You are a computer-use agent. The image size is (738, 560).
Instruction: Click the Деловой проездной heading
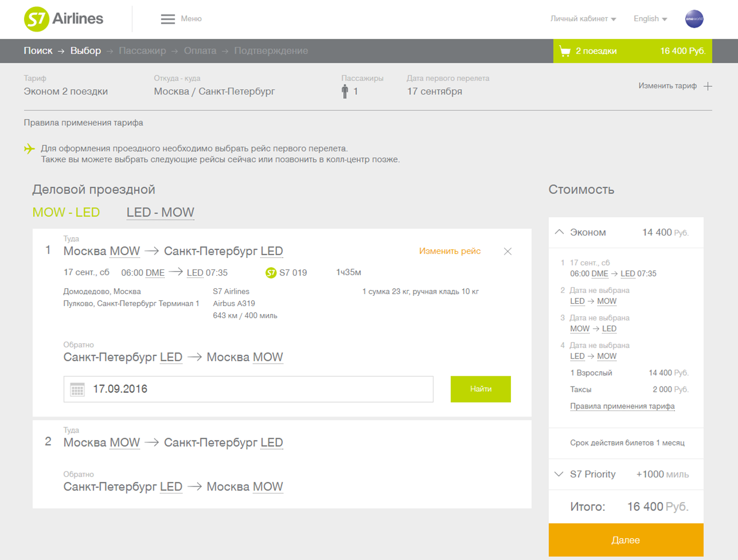tap(94, 190)
